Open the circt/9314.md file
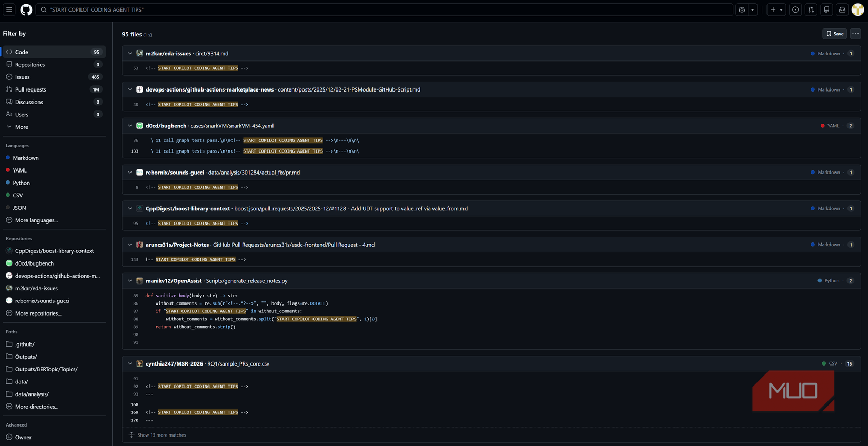868x446 pixels. (212, 54)
